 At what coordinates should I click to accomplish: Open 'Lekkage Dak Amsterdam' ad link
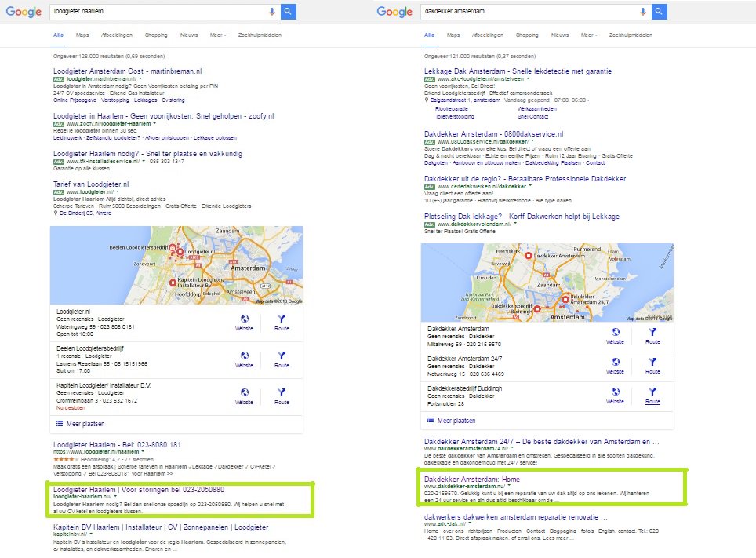click(x=518, y=71)
